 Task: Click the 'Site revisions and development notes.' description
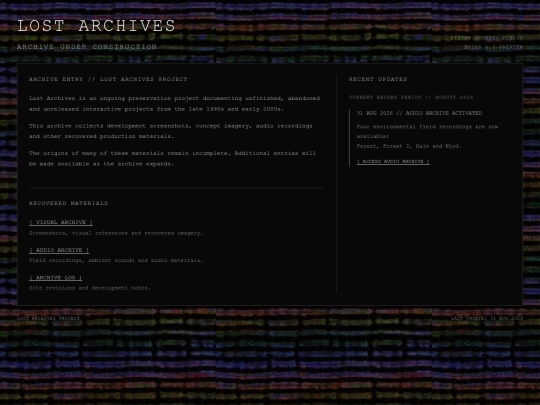tap(90, 288)
